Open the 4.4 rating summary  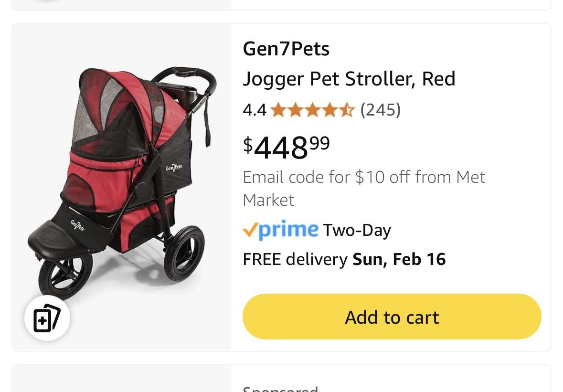254,109
